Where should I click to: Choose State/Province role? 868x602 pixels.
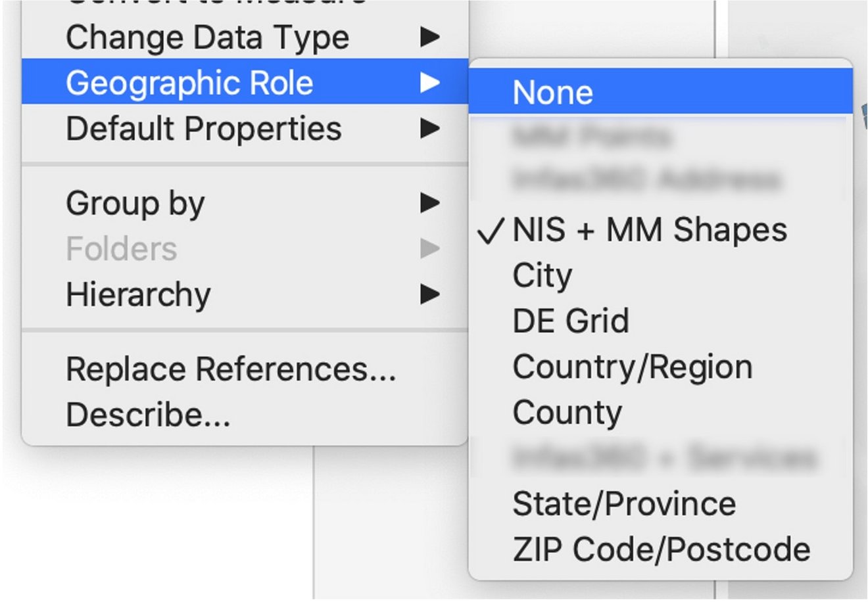[623, 504]
